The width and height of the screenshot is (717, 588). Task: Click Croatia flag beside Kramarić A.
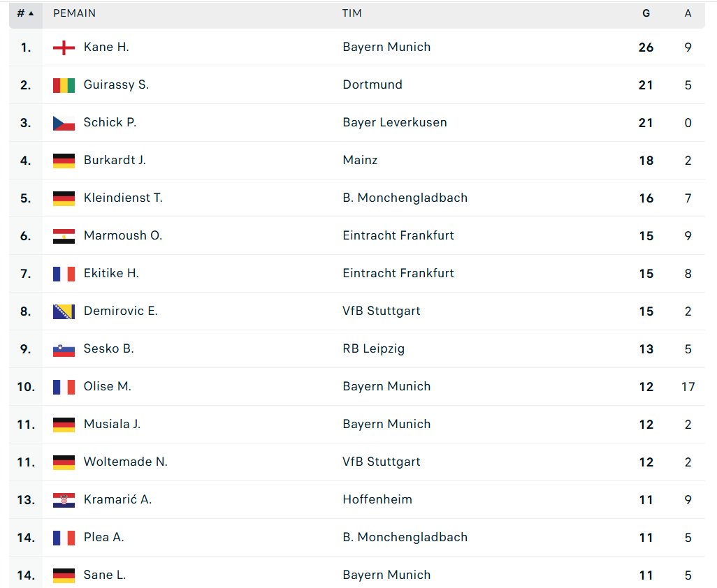pos(64,500)
